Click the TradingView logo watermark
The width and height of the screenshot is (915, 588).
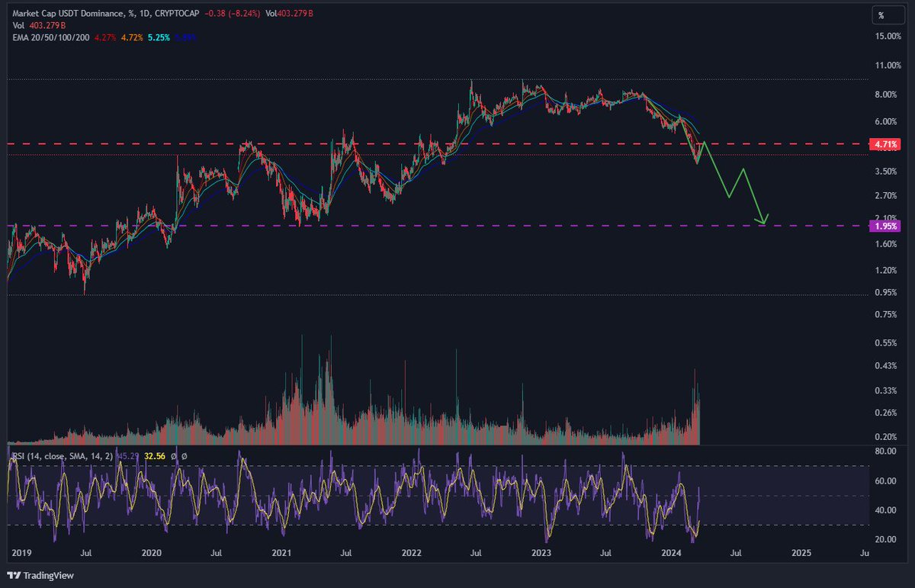[x=42, y=576]
